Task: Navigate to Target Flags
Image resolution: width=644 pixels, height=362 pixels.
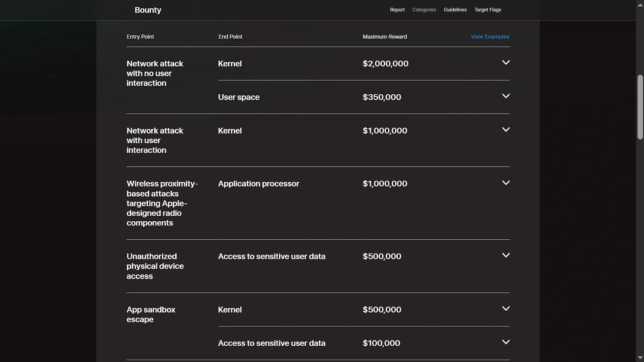Action: click(487, 10)
